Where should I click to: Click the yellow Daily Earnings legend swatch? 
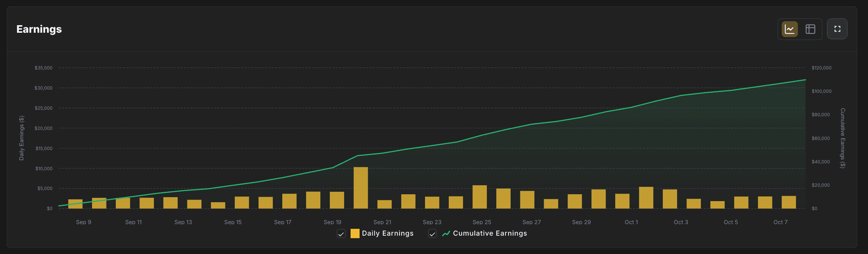coord(355,233)
